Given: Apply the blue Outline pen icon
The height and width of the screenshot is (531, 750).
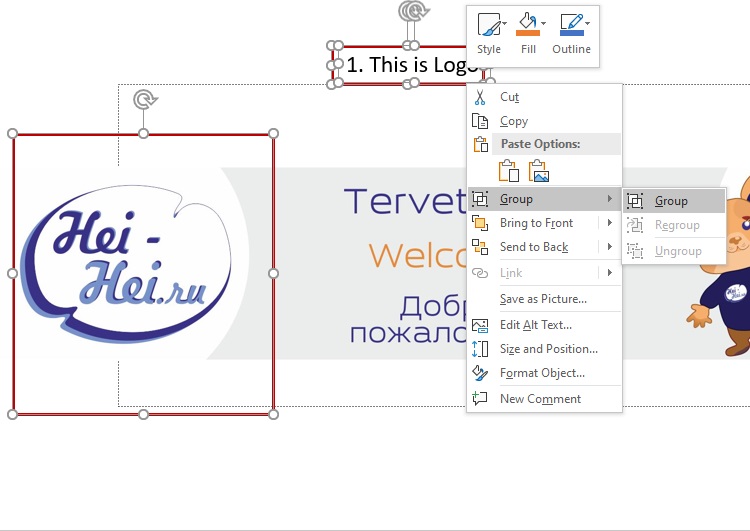Looking at the screenshot, I should pos(571,24).
